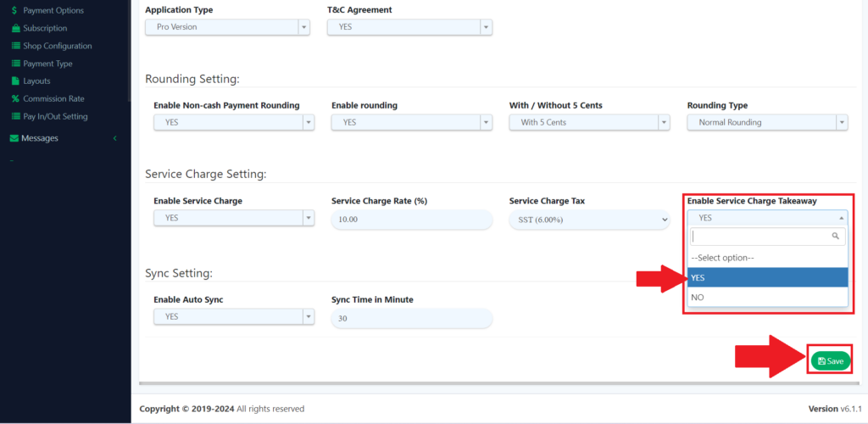Click the Payment Type list icon

pyautogui.click(x=14, y=64)
